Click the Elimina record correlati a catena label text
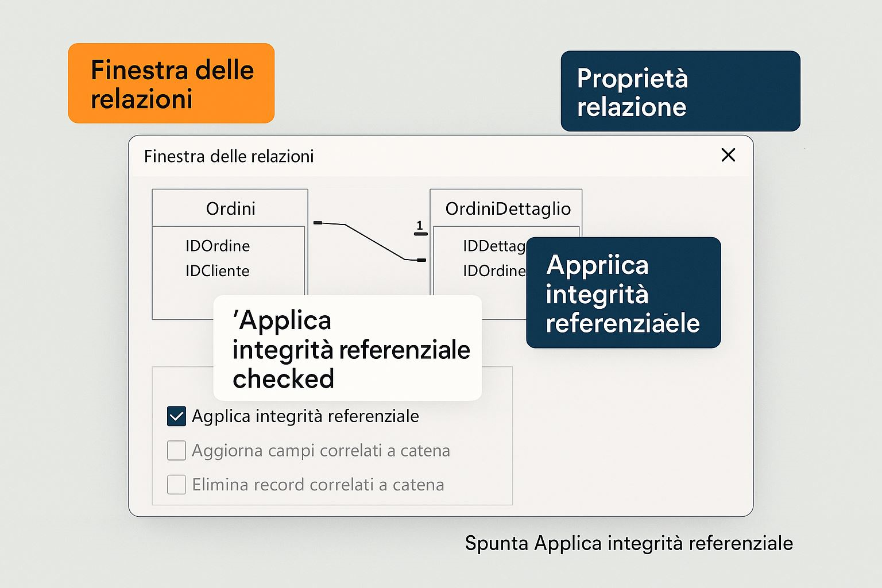 tap(318, 485)
